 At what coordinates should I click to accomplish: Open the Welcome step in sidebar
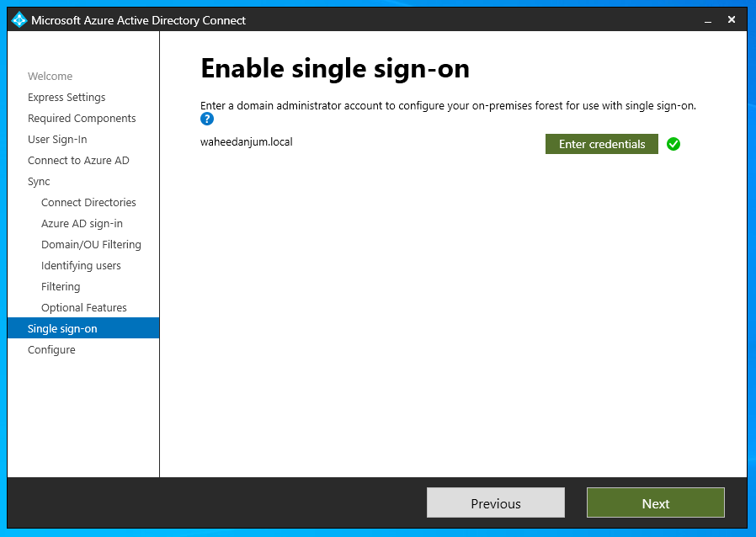(x=51, y=76)
